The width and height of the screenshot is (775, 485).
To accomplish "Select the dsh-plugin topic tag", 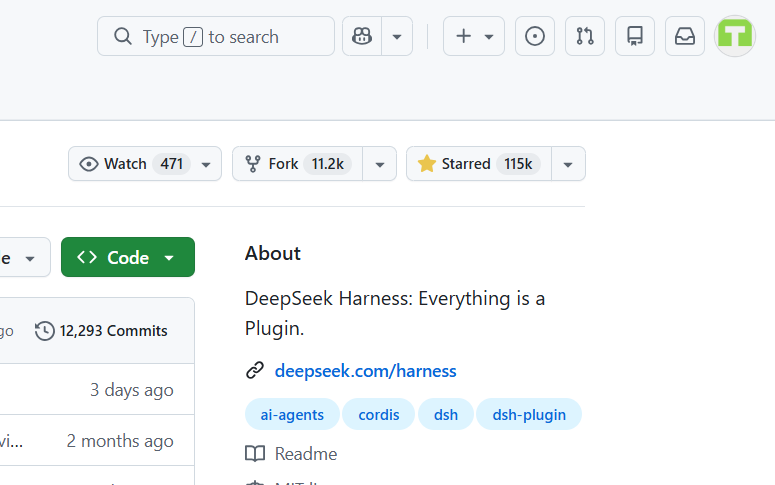I will pyautogui.click(x=529, y=414).
